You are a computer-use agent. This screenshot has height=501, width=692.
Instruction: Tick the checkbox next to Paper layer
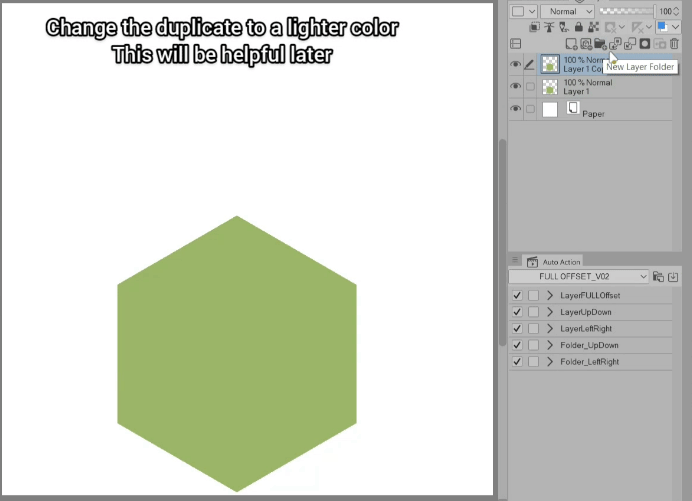[x=530, y=109]
